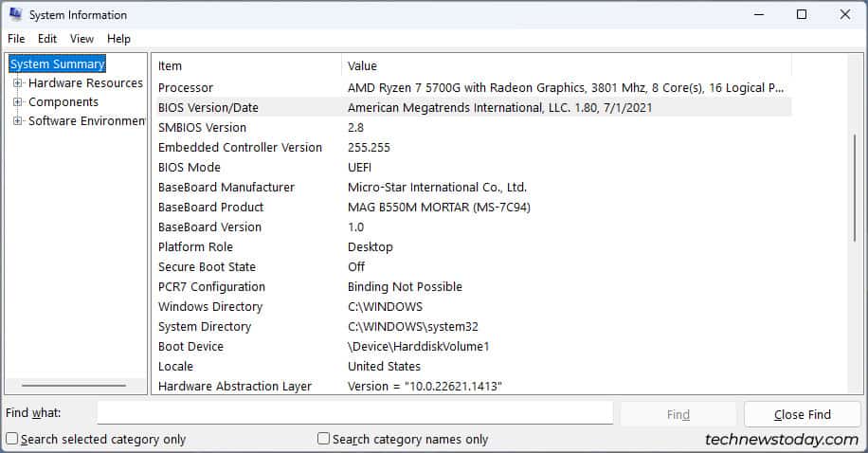Expand the Hardware Resources tree node
This screenshot has height=453, width=868.
pos(18,83)
